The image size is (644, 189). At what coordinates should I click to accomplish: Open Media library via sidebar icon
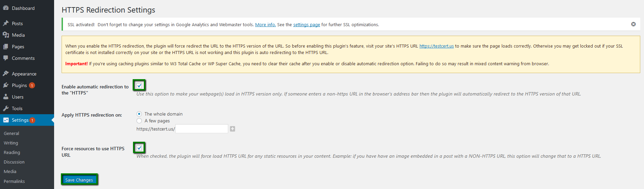(x=6, y=35)
